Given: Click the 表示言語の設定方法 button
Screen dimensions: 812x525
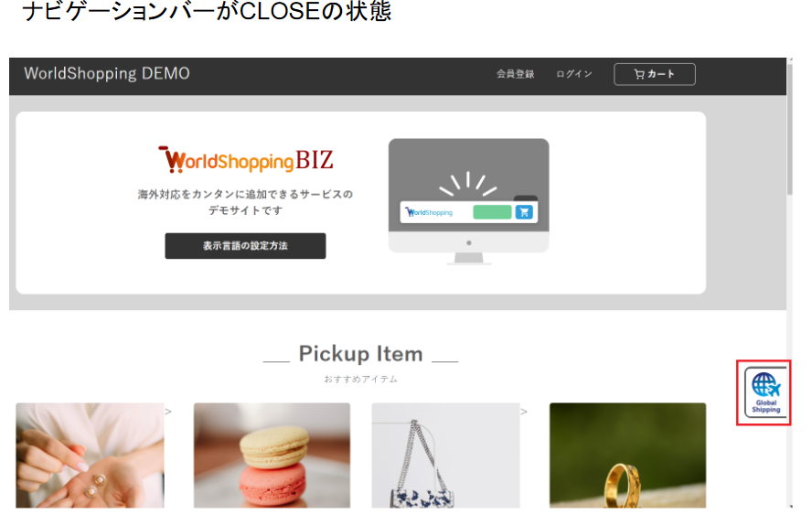Looking at the screenshot, I should pos(245,246).
